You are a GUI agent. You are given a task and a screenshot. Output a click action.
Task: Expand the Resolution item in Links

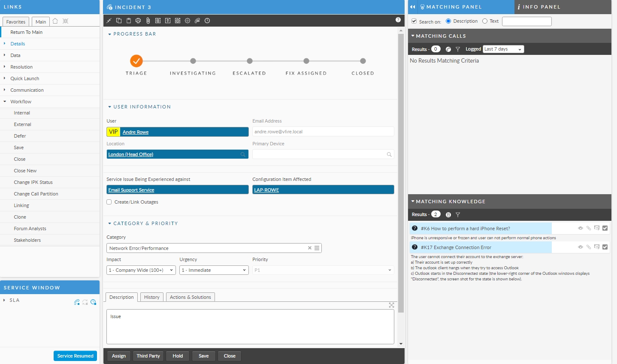(x=21, y=67)
